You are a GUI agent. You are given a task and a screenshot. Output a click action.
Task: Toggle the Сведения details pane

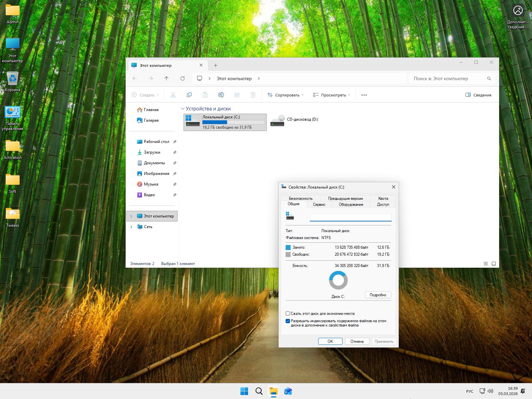point(478,95)
